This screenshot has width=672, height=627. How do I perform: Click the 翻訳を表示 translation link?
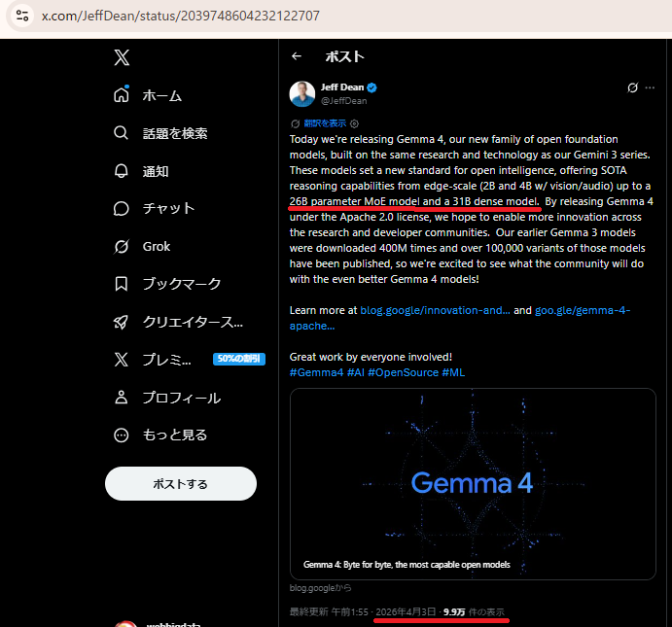tap(325, 123)
